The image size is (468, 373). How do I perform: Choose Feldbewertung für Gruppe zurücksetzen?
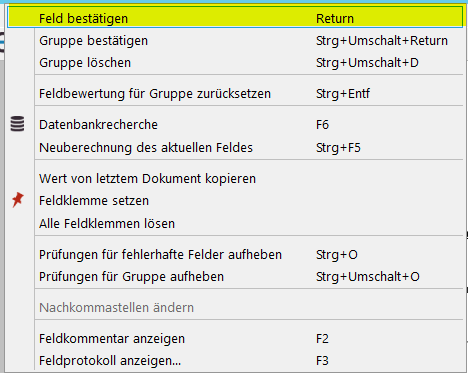[235, 94]
